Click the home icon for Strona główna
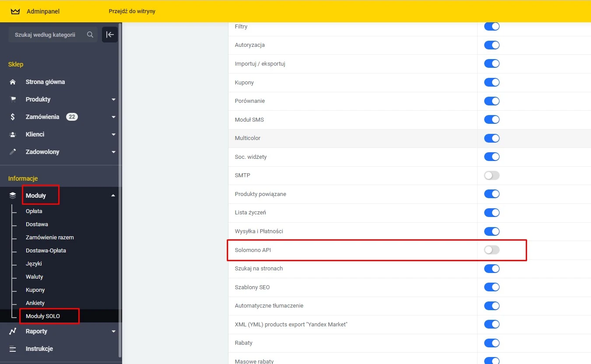The image size is (591, 364). [13, 82]
